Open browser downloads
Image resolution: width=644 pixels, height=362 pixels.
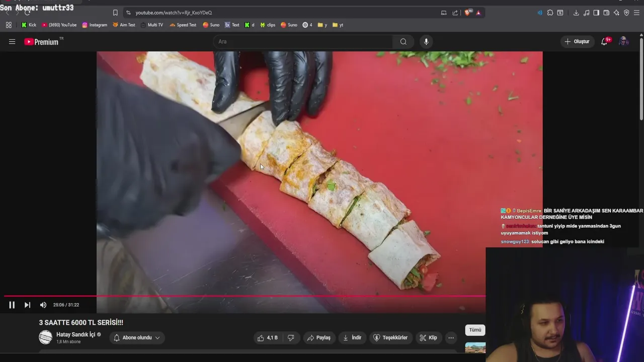pyautogui.click(x=576, y=13)
